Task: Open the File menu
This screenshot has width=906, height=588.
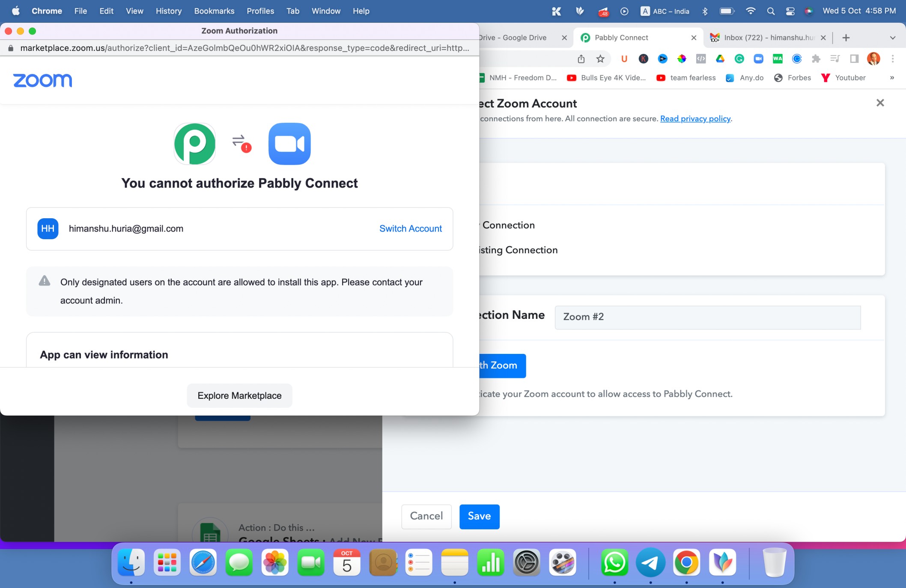Action: [x=80, y=11]
